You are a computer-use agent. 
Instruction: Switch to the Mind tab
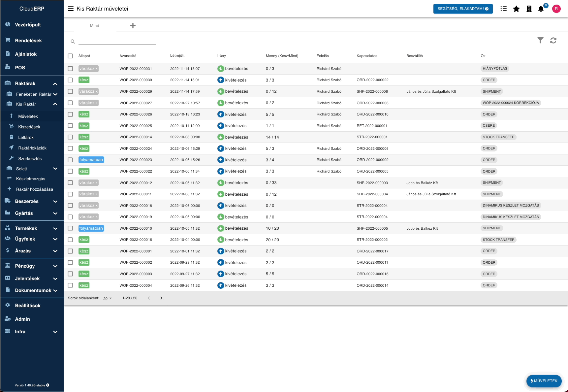(x=95, y=26)
